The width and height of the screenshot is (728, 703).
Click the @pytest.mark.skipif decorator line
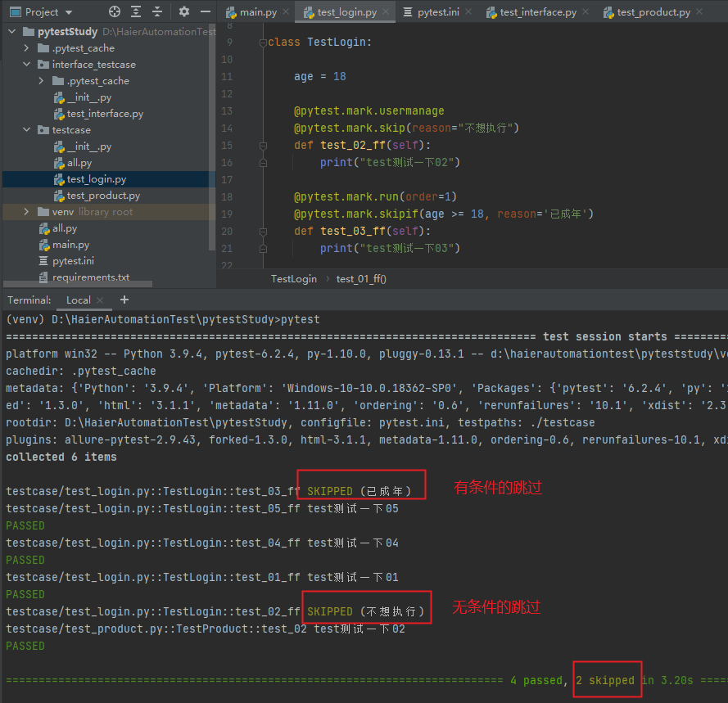click(x=443, y=214)
